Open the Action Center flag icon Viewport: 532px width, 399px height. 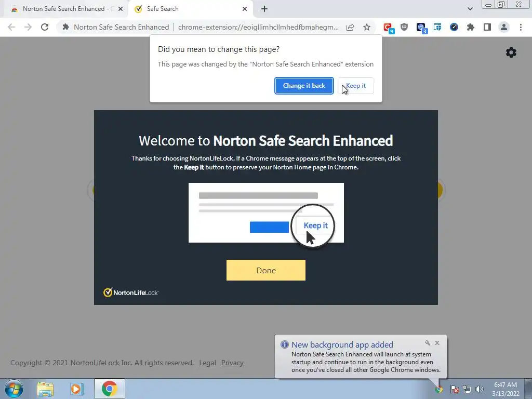coord(455,390)
